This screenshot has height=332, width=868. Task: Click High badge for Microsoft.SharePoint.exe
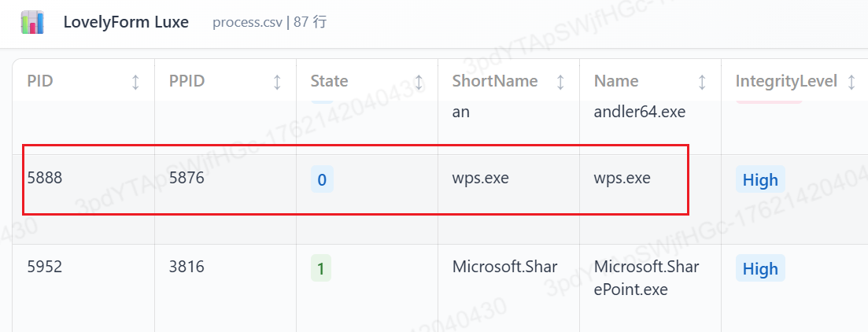[x=760, y=268]
